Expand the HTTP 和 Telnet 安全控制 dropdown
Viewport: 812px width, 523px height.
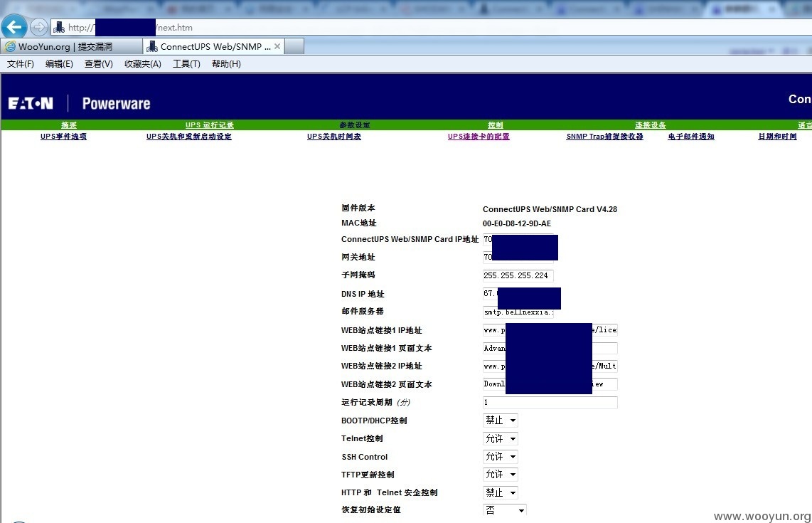click(x=501, y=492)
